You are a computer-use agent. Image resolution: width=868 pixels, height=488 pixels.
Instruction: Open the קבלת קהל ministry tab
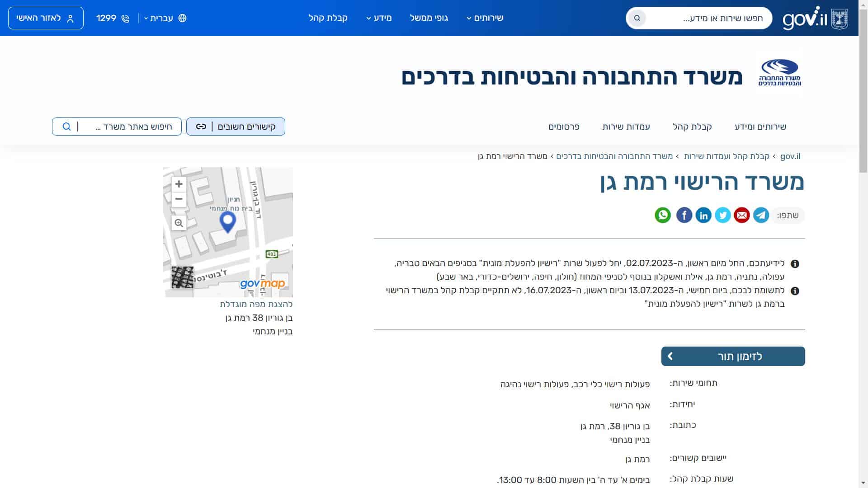(692, 127)
